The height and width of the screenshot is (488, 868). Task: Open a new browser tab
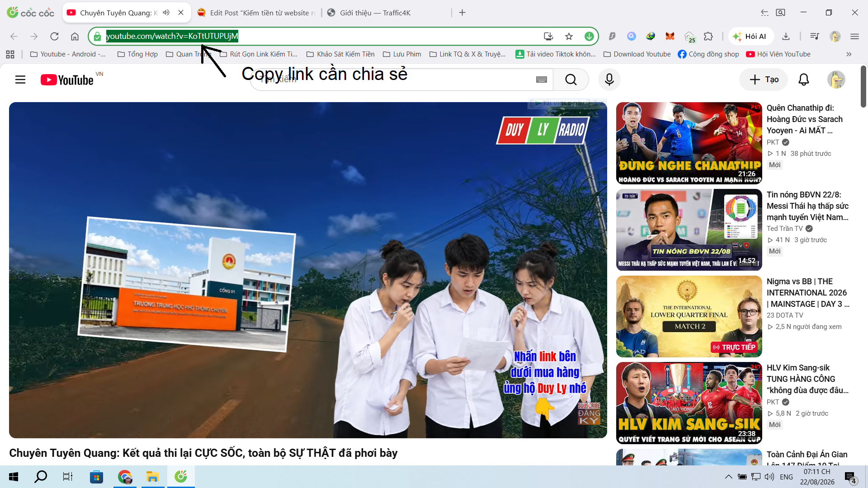462,13
